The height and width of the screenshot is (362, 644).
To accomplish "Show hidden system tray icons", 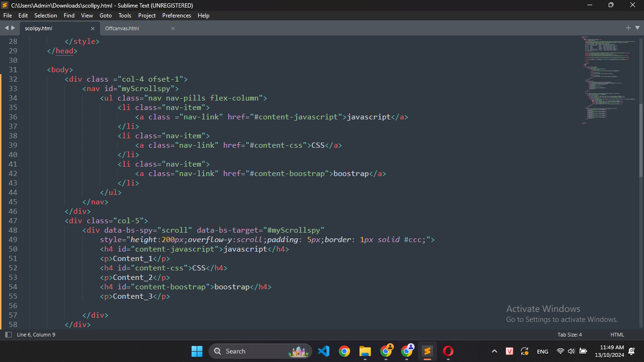I will pyautogui.click(x=494, y=351).
